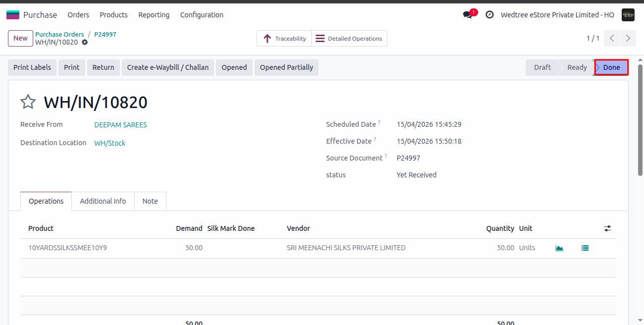Open the Orders menu
Viewport: 644px width, 325px height.
pyautogui.click(x=78, y=15)
